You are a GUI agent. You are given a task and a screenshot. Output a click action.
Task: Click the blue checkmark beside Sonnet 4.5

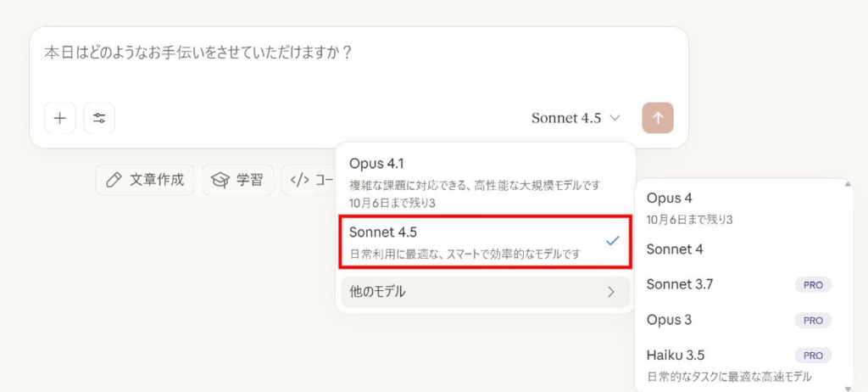pyautogui.click(x=612, y=241)
